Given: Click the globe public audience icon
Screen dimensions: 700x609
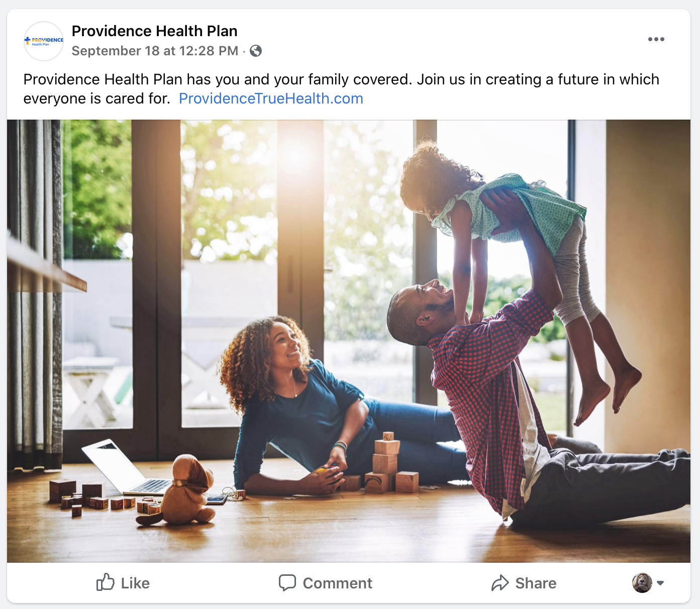Looking at the screenshot, I should [256, 51].
